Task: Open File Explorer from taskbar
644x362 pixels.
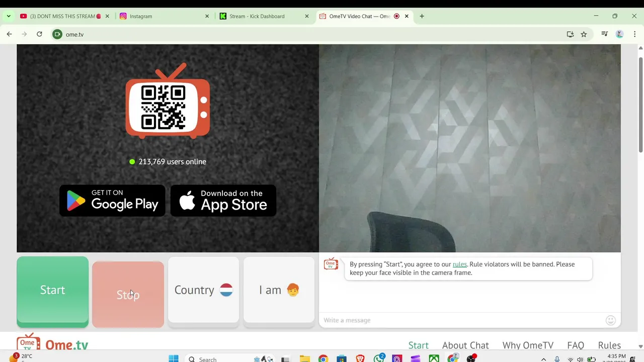Action: [304, 358]
